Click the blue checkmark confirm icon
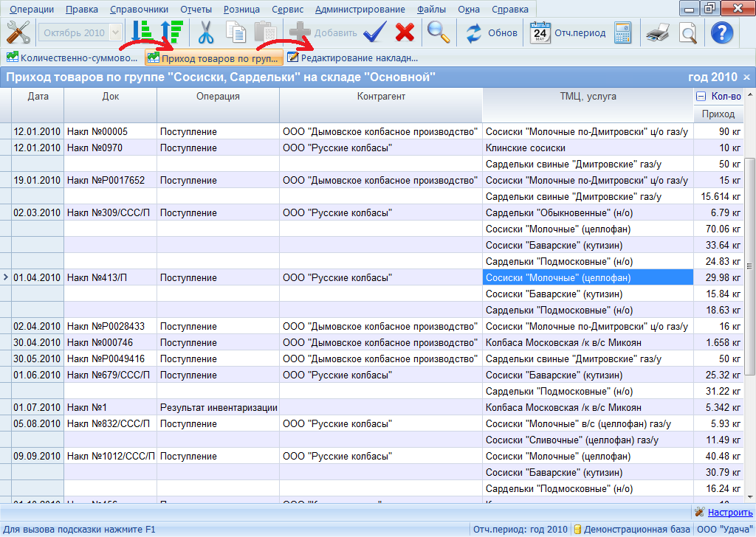The image size is (756, 537). pos(375,32)
